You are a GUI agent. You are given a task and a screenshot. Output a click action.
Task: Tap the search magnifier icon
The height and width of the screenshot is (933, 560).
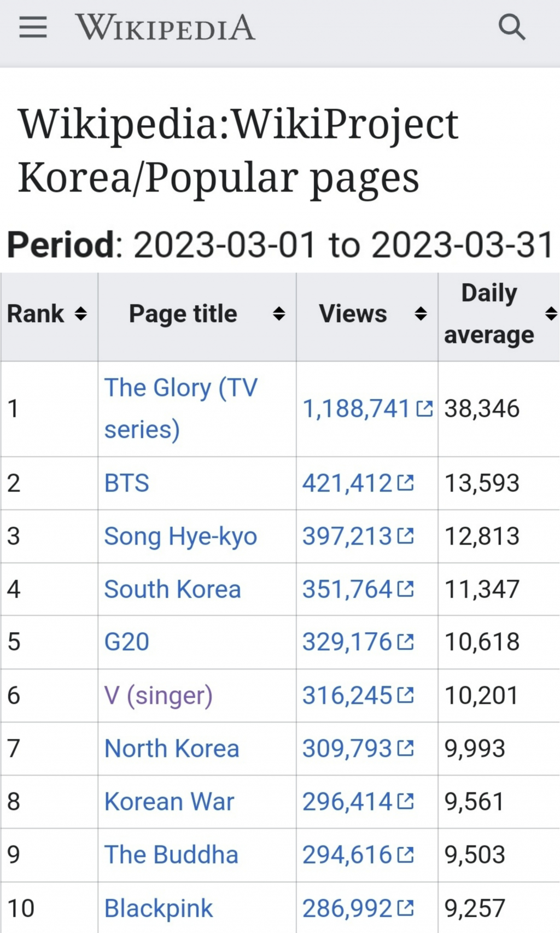coord(512,27)
